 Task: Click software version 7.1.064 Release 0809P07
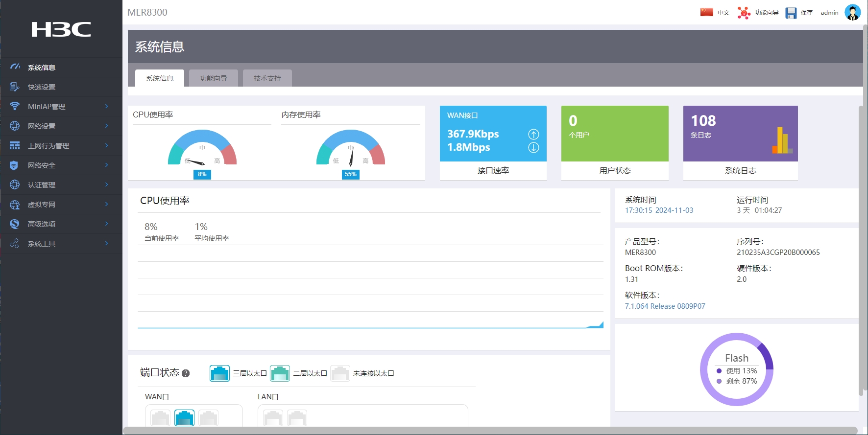[665, 306]
